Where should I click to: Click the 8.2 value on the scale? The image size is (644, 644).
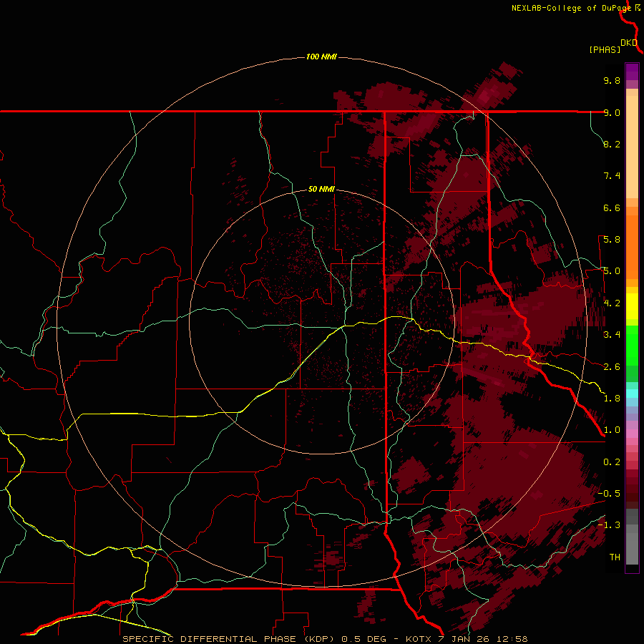(612, 144)
